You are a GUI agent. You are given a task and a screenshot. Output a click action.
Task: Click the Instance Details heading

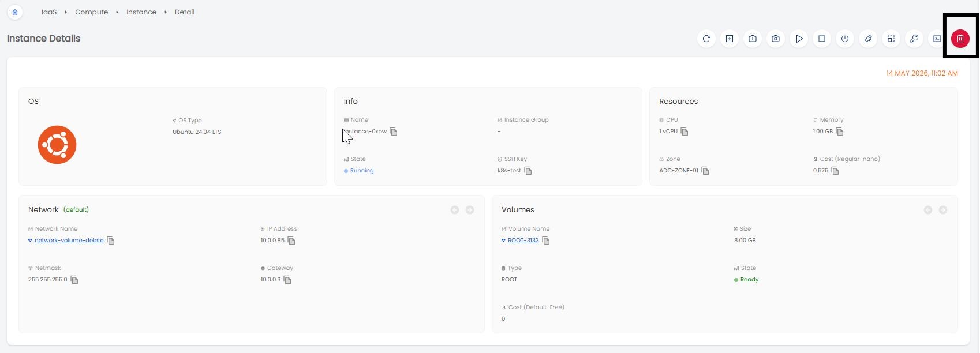click(44, 39)
